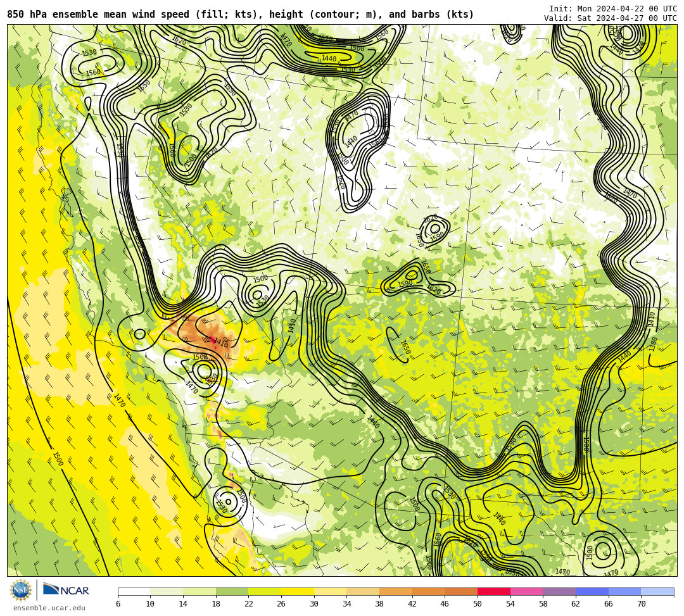684x616 pixels.
Task: Select the orange 42-46 kts colorbar swatch
Action: pyautogui.click(x=428, y=591)
